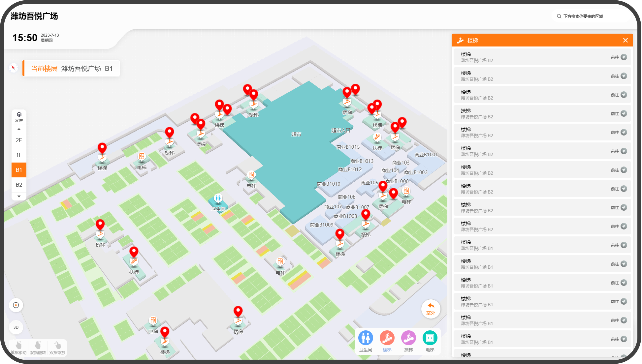This screenshot has height=364, width=642.
Task: Switch to floor 1F
Action: point(19,155)
